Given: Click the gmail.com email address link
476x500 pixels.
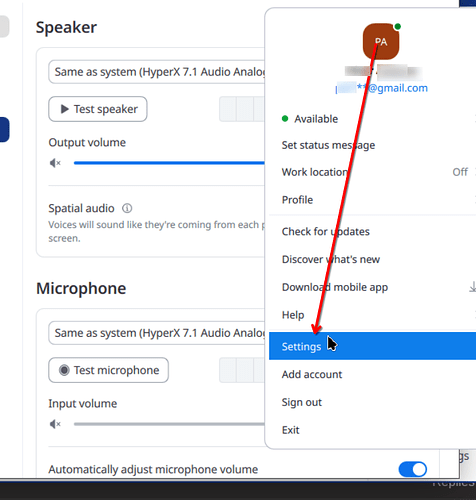Looking at the screenshot, I should (382, 88).
